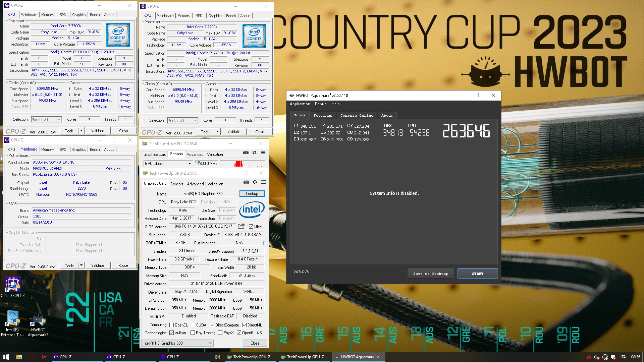644x362 pixels.
Task: Click the HWBOT Aquamark3 taskbar button
Action: pyautogui.click(x=359, y=357)
